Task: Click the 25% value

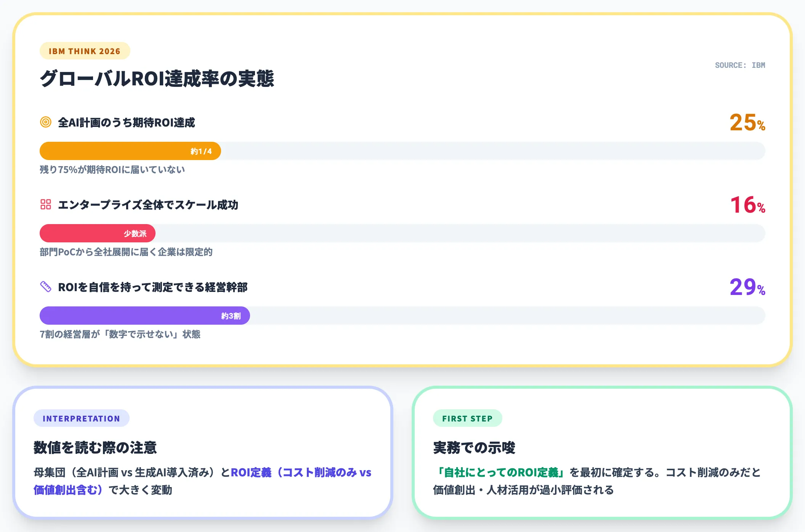Action: 747,122
